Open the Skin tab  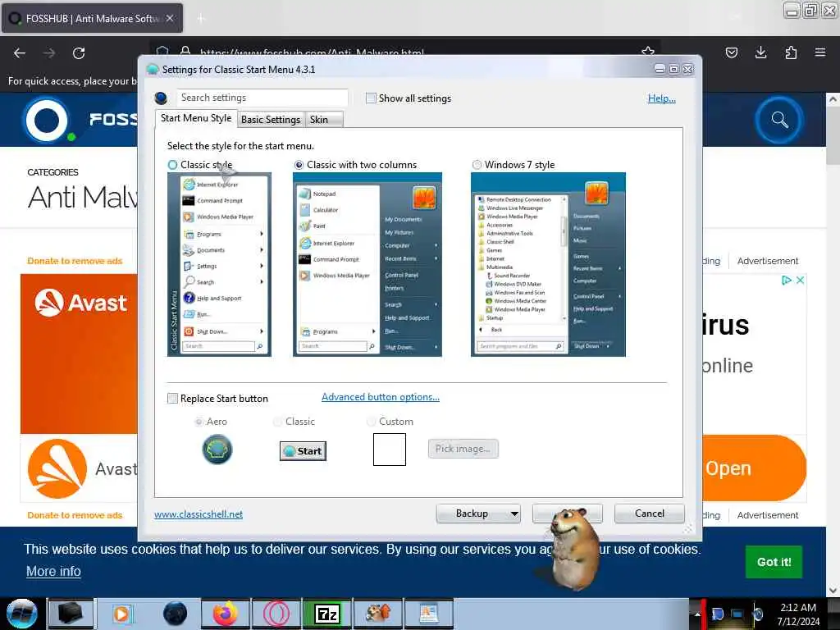[323, 120]
